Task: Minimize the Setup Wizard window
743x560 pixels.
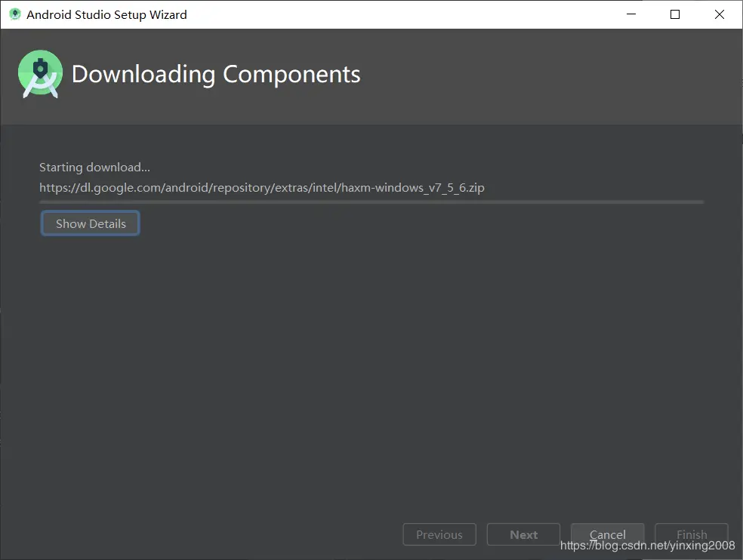Action: point(631,14)
